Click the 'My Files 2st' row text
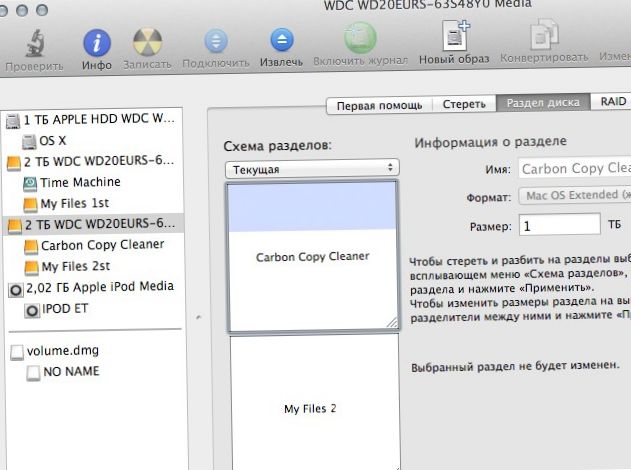Screen dimensions: 631x470 coord(76,266)
